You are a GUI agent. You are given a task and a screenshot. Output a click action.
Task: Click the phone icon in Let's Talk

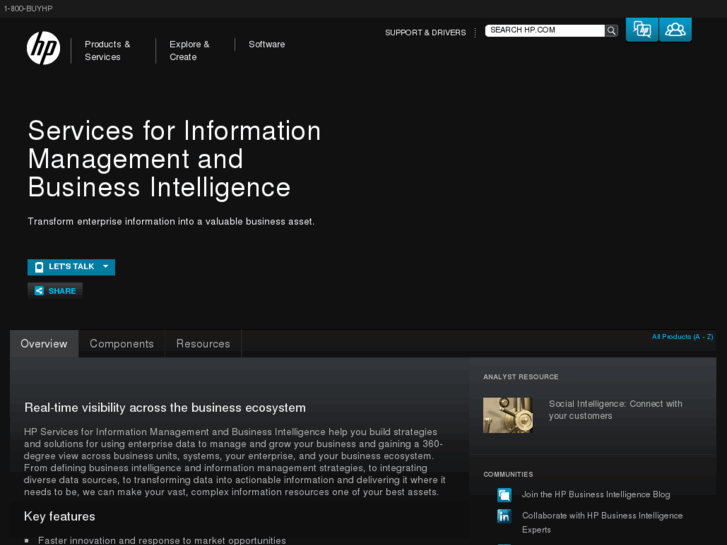click(39, 267)
